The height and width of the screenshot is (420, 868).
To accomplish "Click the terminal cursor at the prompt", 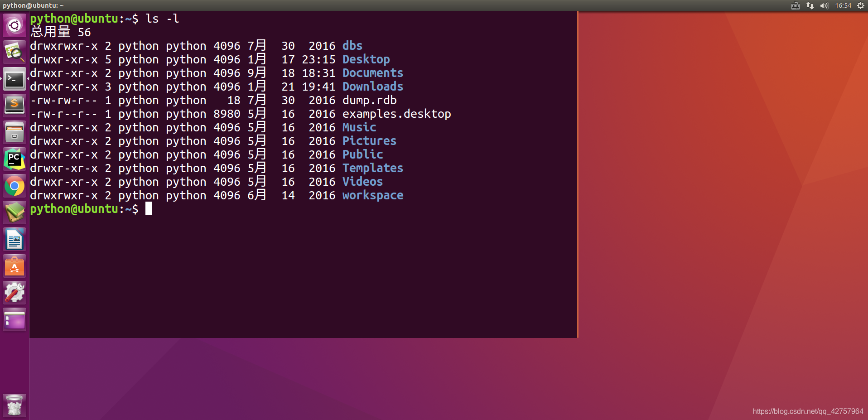I will (149, 209).
